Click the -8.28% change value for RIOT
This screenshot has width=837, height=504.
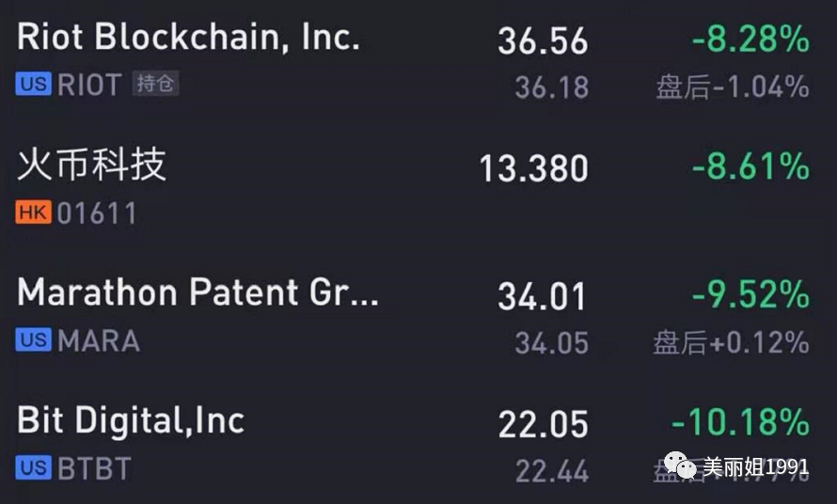(750, 39)
